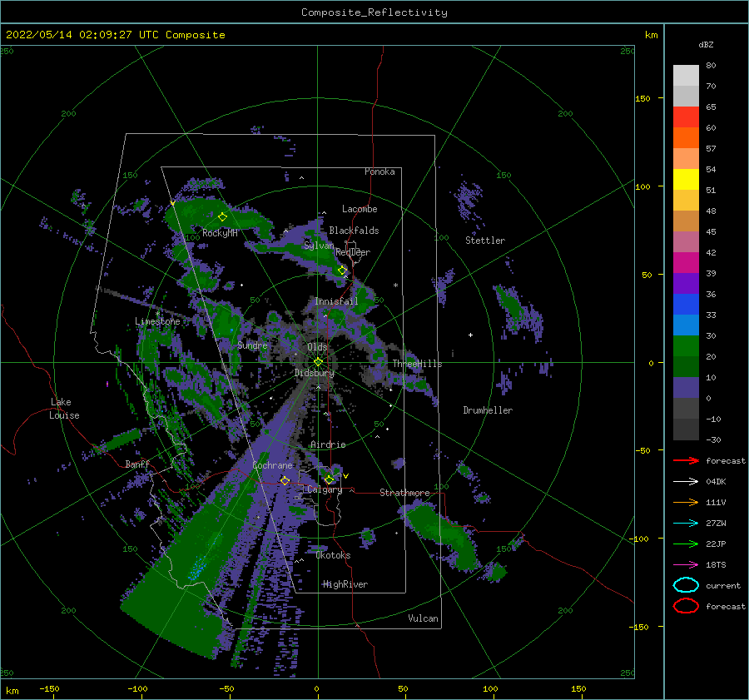
Task: Click the Innisfail city label
Action: tap(336, 301)
